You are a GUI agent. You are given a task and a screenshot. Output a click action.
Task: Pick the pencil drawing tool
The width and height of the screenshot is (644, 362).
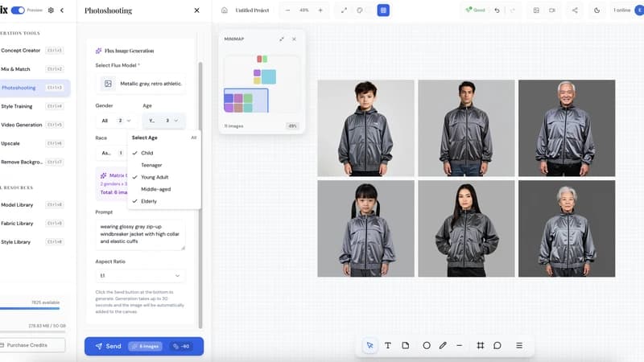[x=443, y=345]
